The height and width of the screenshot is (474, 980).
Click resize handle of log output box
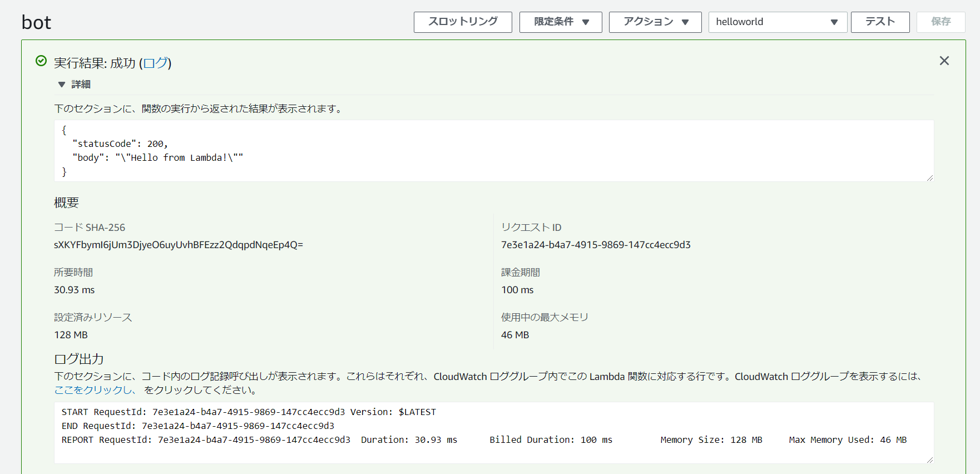(x=930, y=460)
